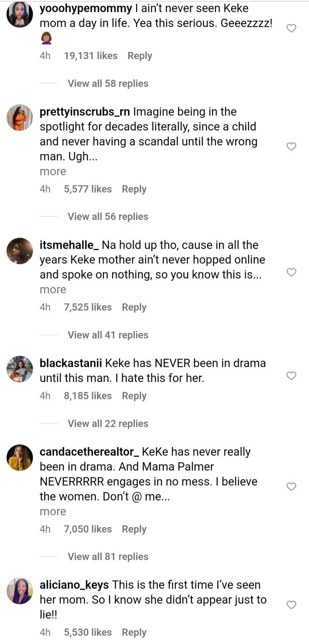Like yooohypemommy's comment via the heart icon
Viewport: 309px width, 644px height.
(x=291, y=29)
